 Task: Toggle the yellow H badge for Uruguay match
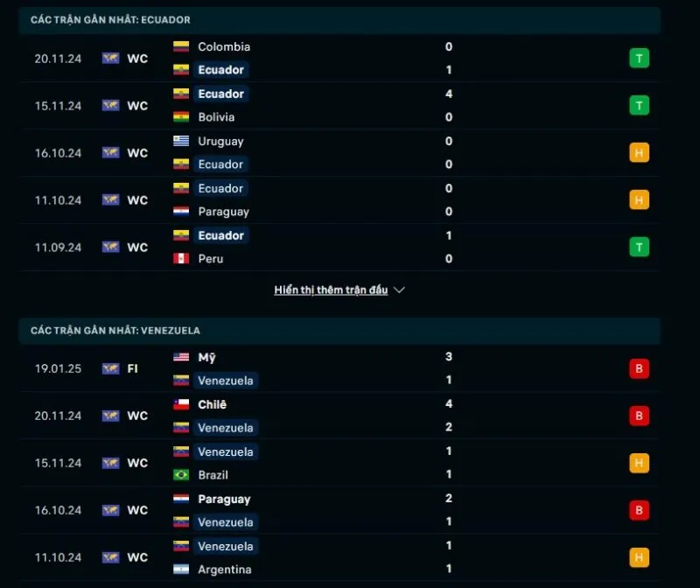[x=640, y=152]
